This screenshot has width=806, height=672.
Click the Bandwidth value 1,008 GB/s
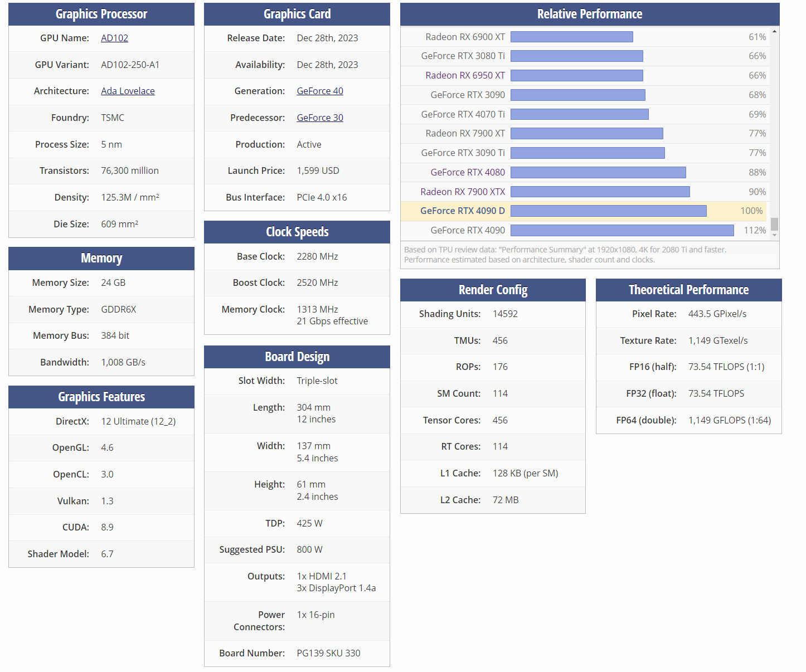(123, 362)
